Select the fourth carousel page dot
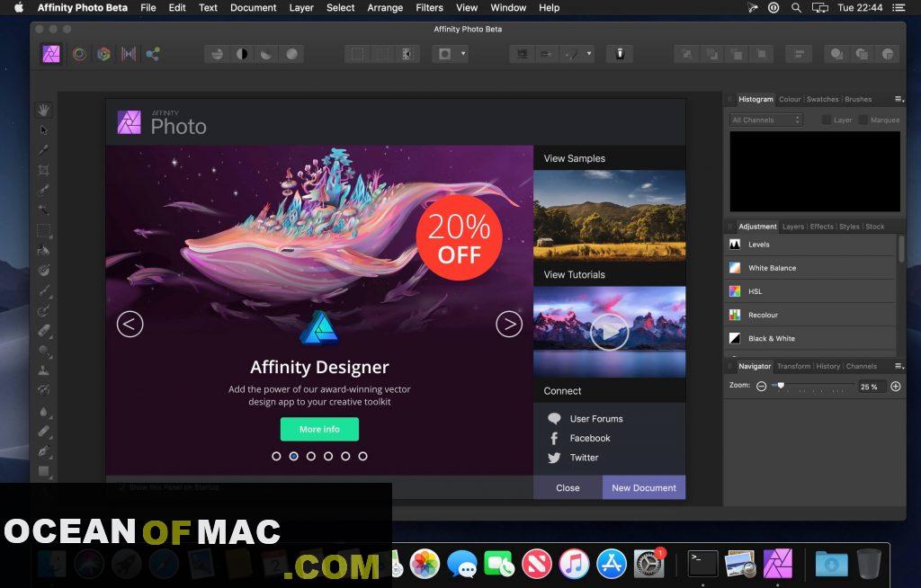 [x=328, y=457]
